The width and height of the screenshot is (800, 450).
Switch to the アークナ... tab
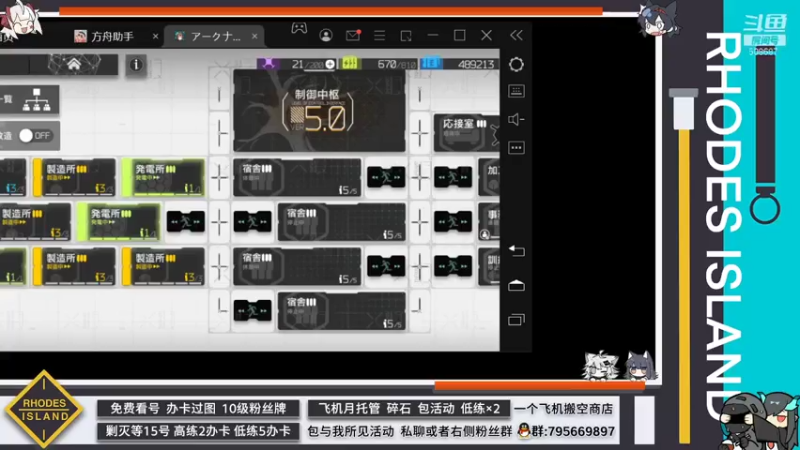point(214,36)
